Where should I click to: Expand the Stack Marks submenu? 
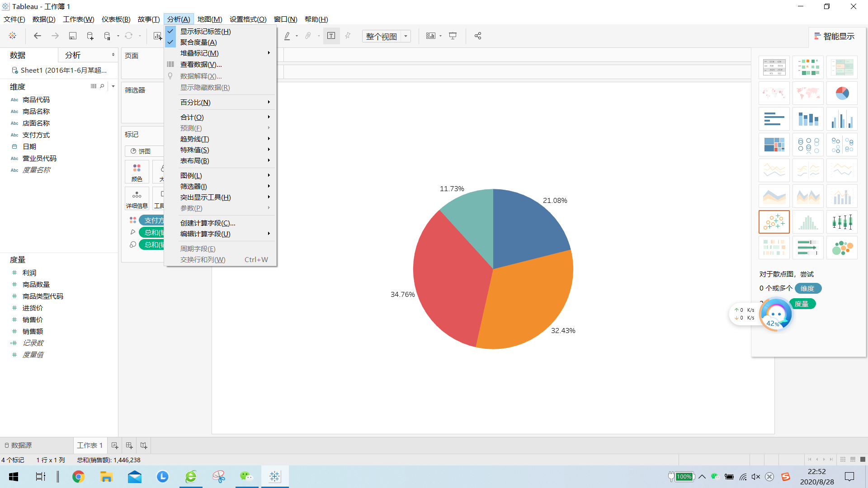tap(221, 53)
